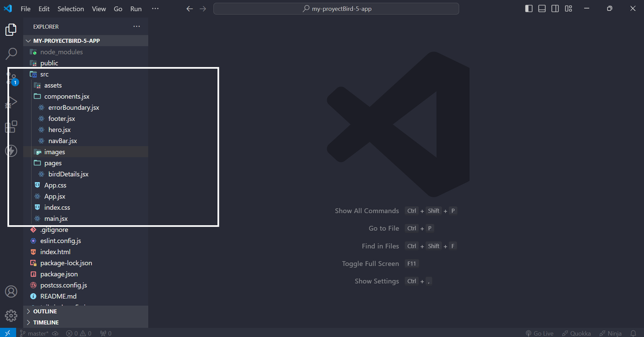The height and width of the screenshot is (337, 644).
Task: Click the ports forwarded indicator showing 0
Action: pyautogui.click(x=106, y=333)
